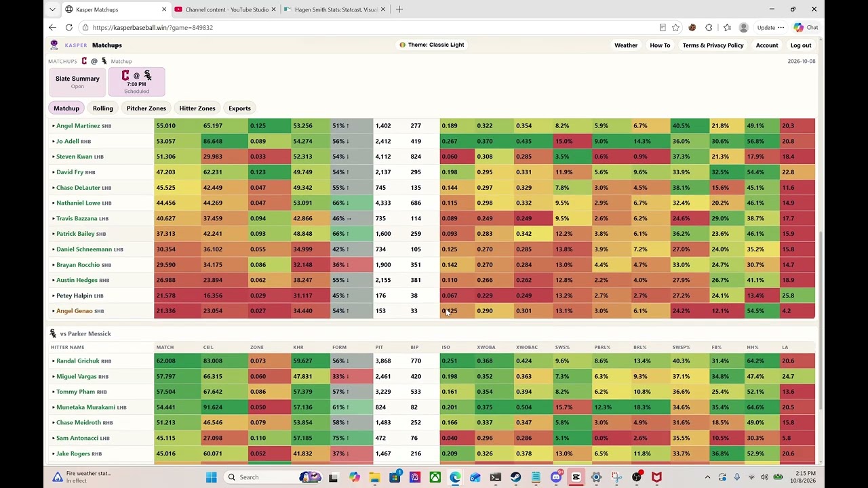Open the browser profile avatar

[744, 28]
